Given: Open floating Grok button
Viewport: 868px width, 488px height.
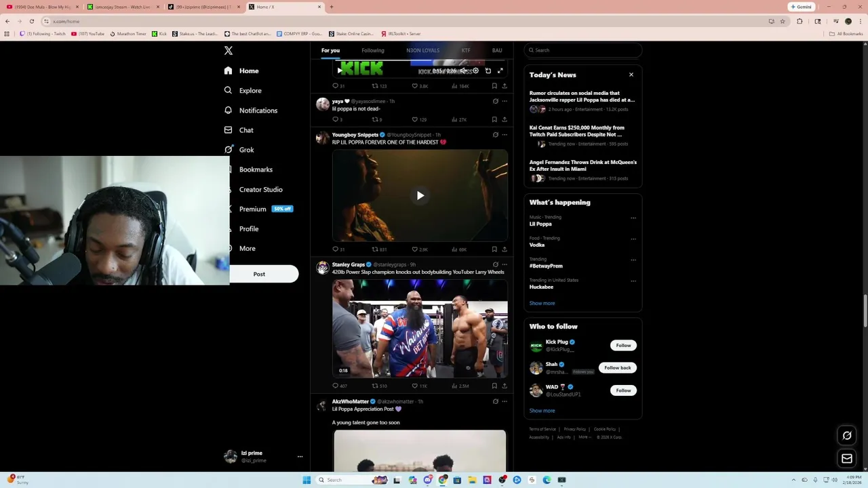Looking at the screenshot, I should tap(847, 436).
